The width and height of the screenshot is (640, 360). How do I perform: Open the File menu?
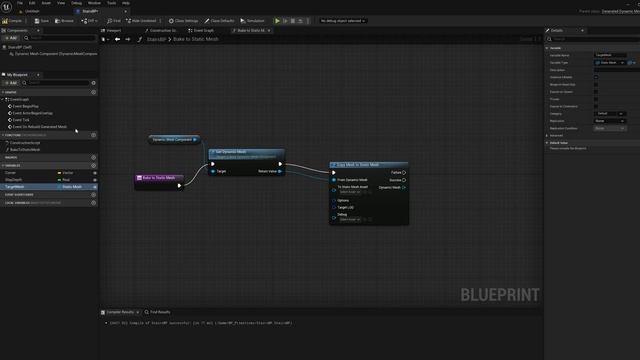(x=20, y=3)
